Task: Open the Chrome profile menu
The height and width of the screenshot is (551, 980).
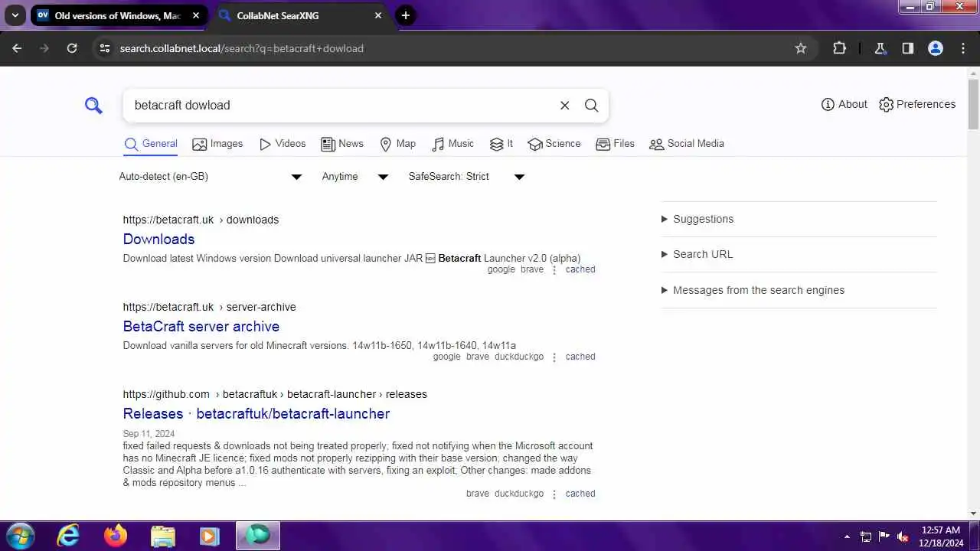Action: [x=936, y=48]
